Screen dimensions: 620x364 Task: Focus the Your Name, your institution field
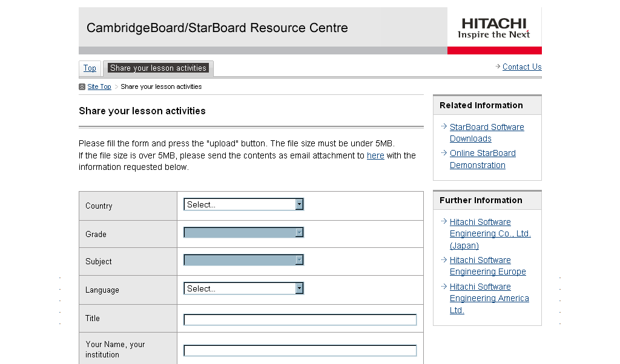coord(300,351)
